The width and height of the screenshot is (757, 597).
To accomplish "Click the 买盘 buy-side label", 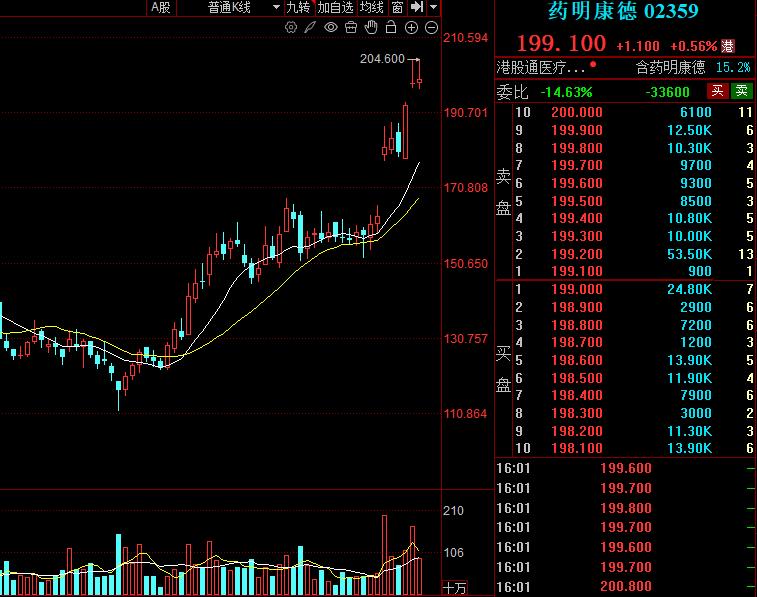I will [504, 369].
